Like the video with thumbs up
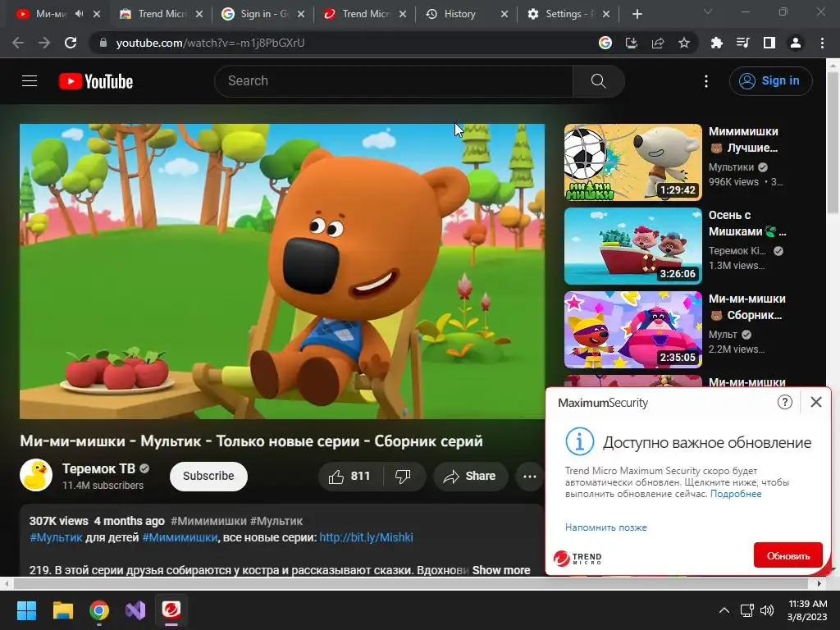 (350, 477)
